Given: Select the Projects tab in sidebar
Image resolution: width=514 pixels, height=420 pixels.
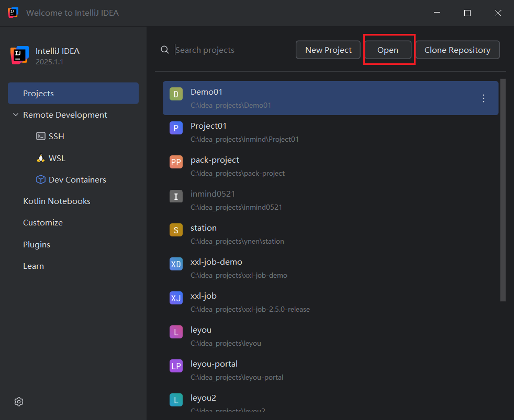Looking at the screenshot, I should pos(73,94).
